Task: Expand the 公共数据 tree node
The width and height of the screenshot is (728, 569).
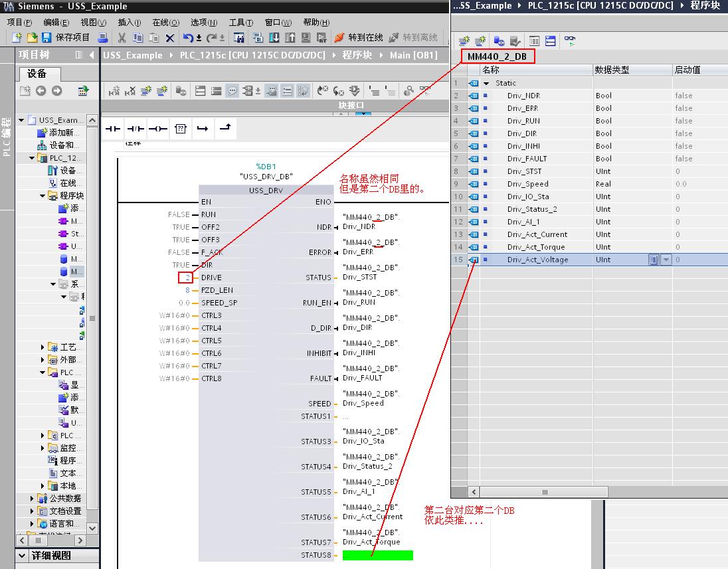Action: (x=32, y=499)
